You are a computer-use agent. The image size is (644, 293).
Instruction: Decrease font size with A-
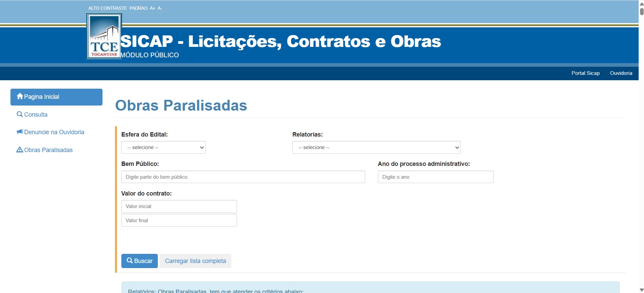point(160,8)
